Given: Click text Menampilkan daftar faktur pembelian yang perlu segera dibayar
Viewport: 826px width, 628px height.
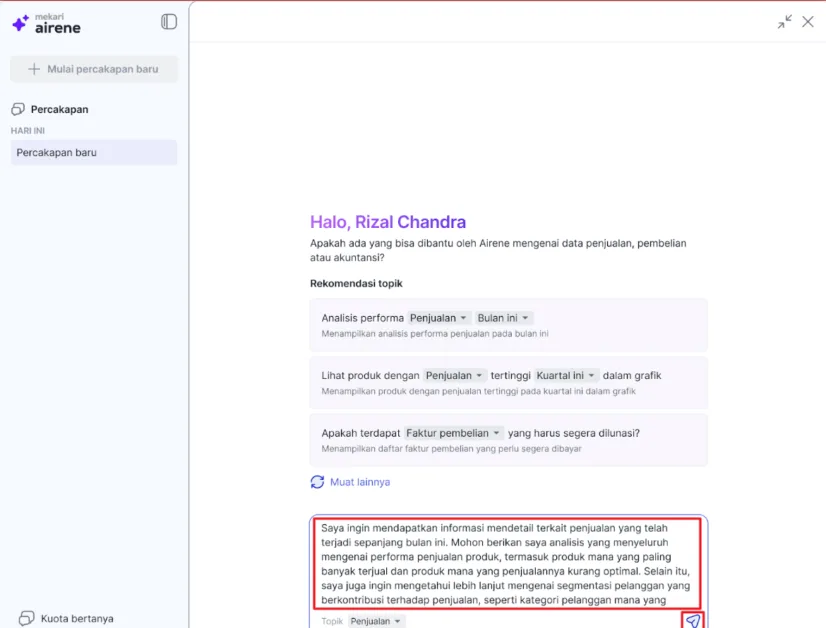Looking at the screenshot, I should 451,448.
